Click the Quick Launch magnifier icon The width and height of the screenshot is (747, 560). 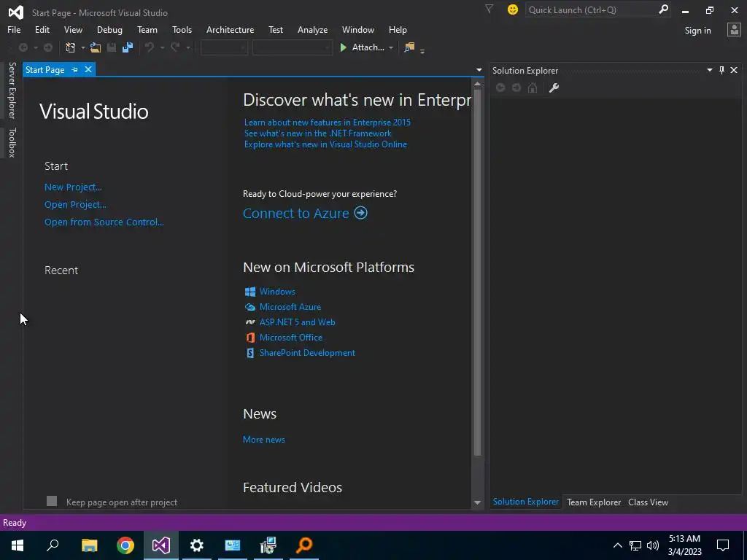tap(663, 9)
